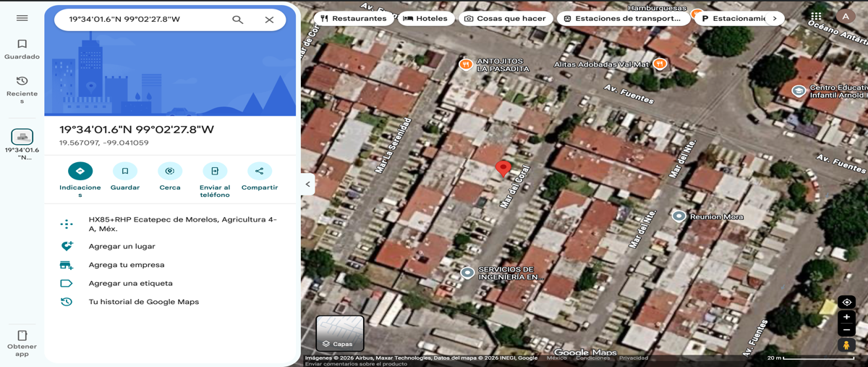Select the Restaurantes filter chip
Viewport: 868px width, 367px height.
coord(354,18)
